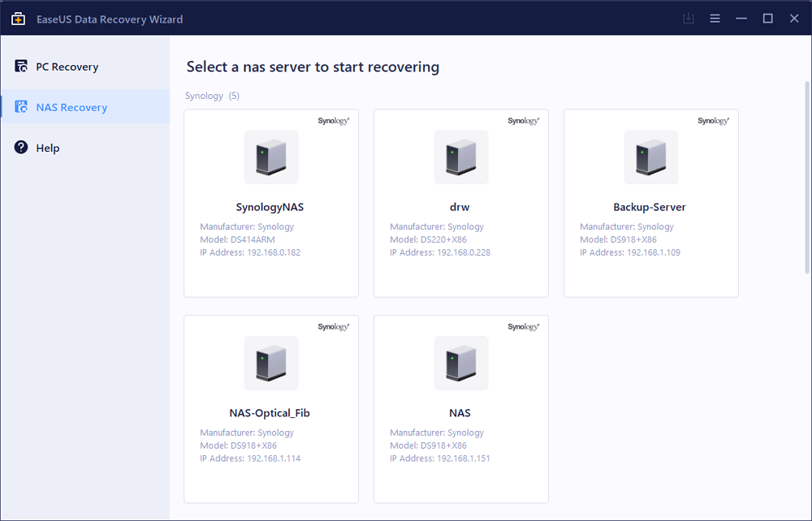The height and width of the screenshot is (521, 812).
Task: Open the hamburger menu in title bar
Action: tap(715, 18)
